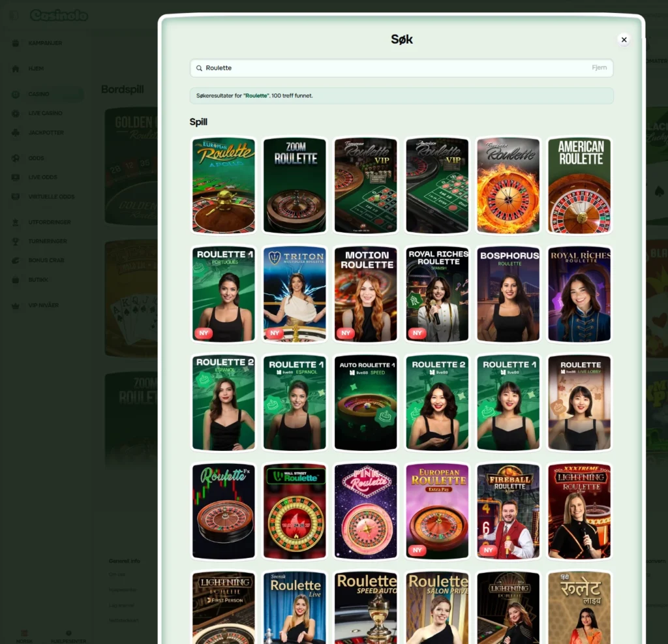Open Turneringer in sidebar

coord(48,241)
